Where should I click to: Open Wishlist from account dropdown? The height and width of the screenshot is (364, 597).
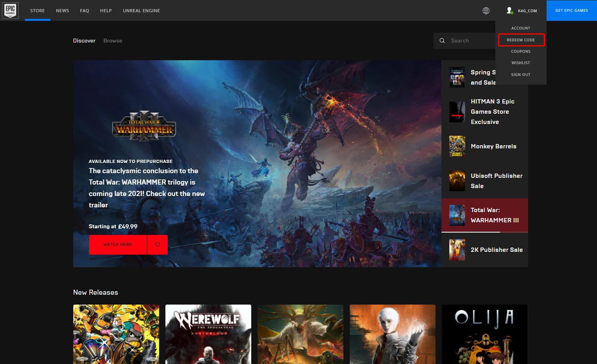pos(521,63)
